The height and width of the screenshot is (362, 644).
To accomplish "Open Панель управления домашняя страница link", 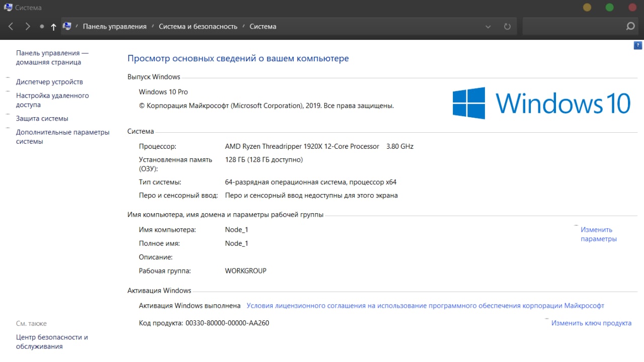I will coord(52,58).
